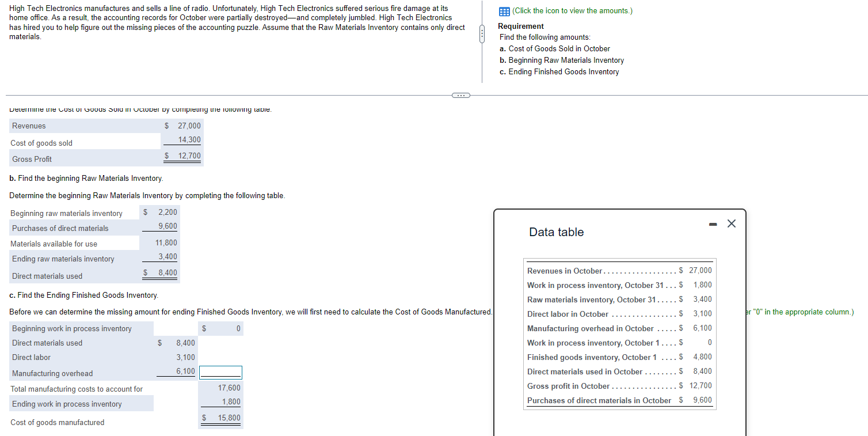This screenshot has height=436, width=868.
Task: Click the 14,300 cost of goods sold value
Action: click(189, 139)
